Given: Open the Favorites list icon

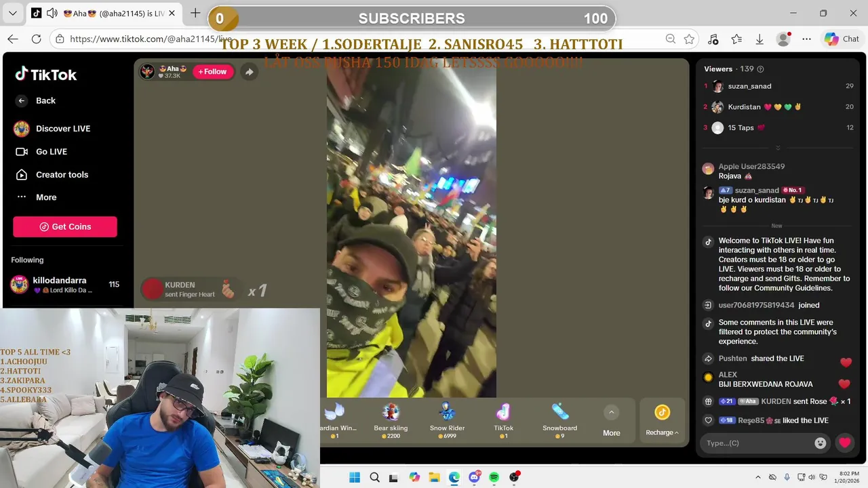Looking at the screenshot, I should coord(736,39).
